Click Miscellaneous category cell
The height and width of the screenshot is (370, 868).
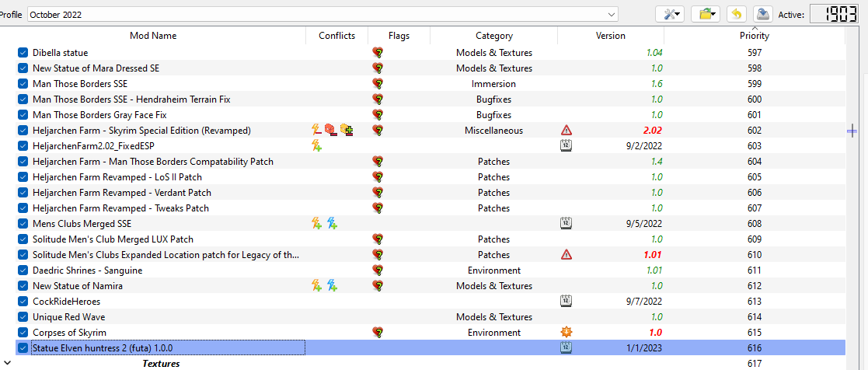(x=493, y=130)
